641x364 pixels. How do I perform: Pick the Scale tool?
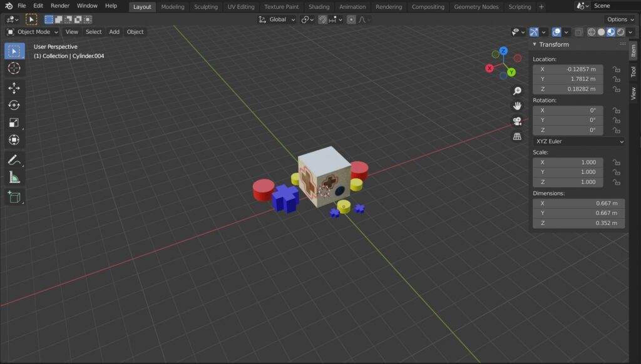tap(14, 123)
